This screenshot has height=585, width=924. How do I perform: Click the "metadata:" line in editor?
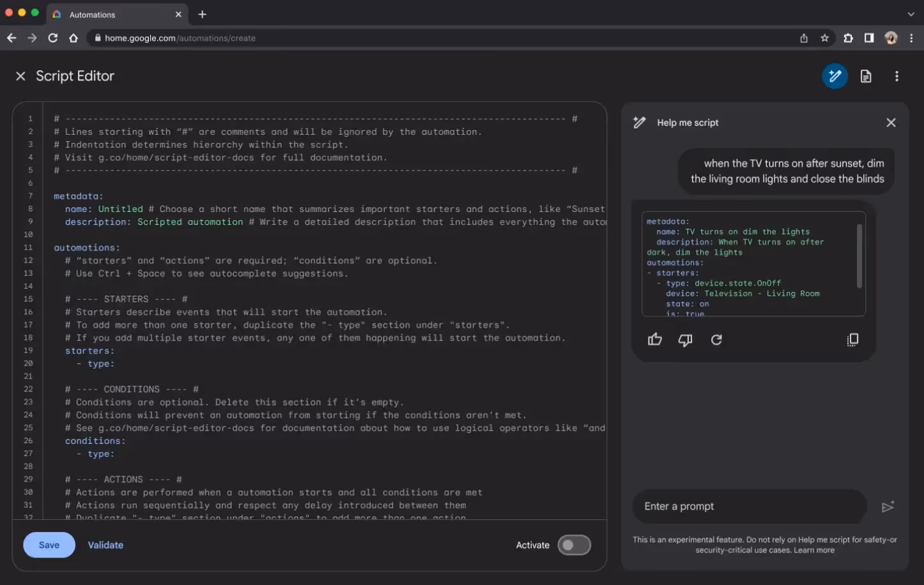click(79, 196)
